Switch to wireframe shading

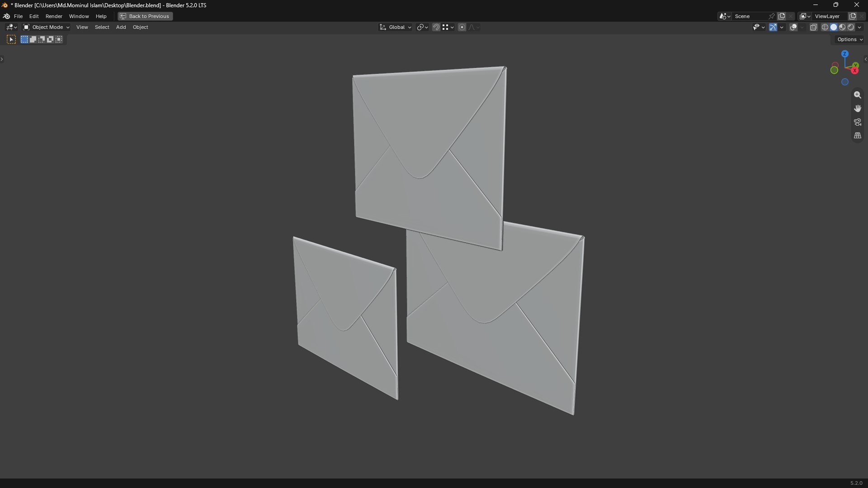825,28
